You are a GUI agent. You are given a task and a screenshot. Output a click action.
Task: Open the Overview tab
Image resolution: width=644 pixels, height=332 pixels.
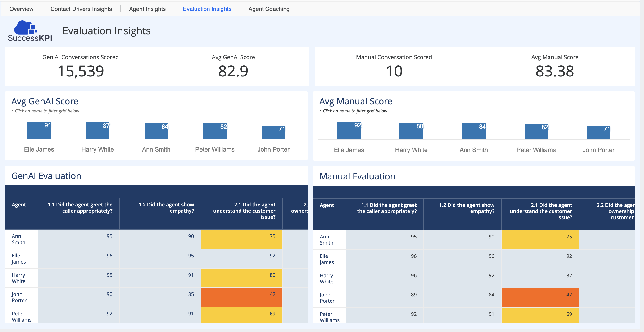point(21,9)
